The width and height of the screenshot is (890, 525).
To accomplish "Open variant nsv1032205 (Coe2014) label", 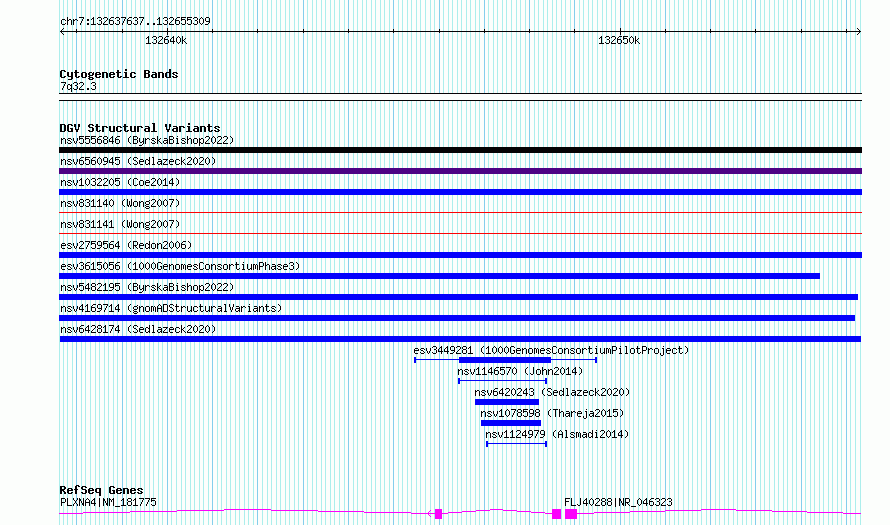I will [x=120, y=182].
